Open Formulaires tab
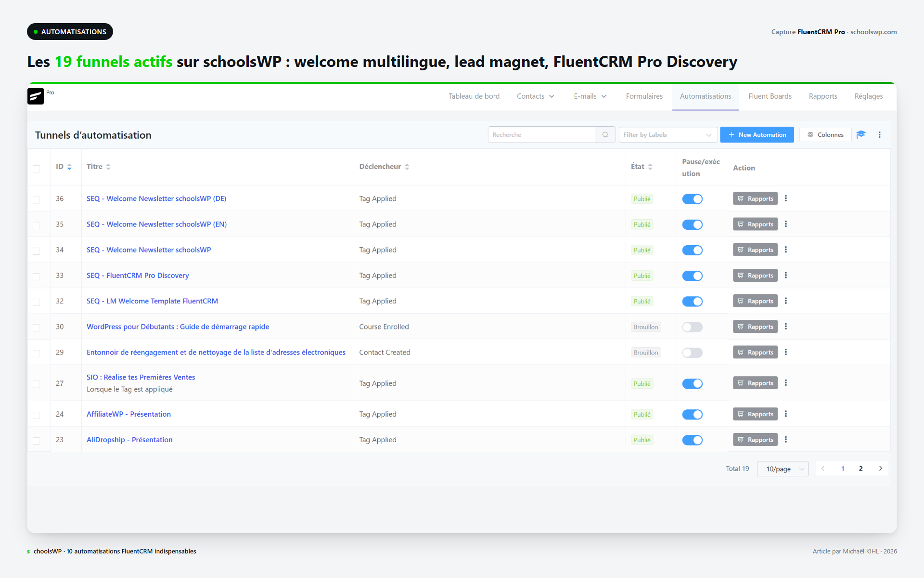Viewport: 924px width, 578px height. [644, 96]
